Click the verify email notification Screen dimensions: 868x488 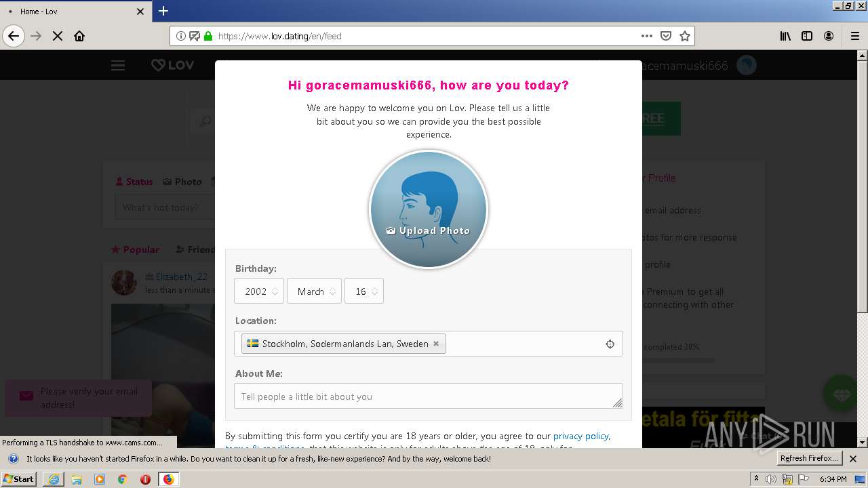pyautogui.click(x=78, y=398)
